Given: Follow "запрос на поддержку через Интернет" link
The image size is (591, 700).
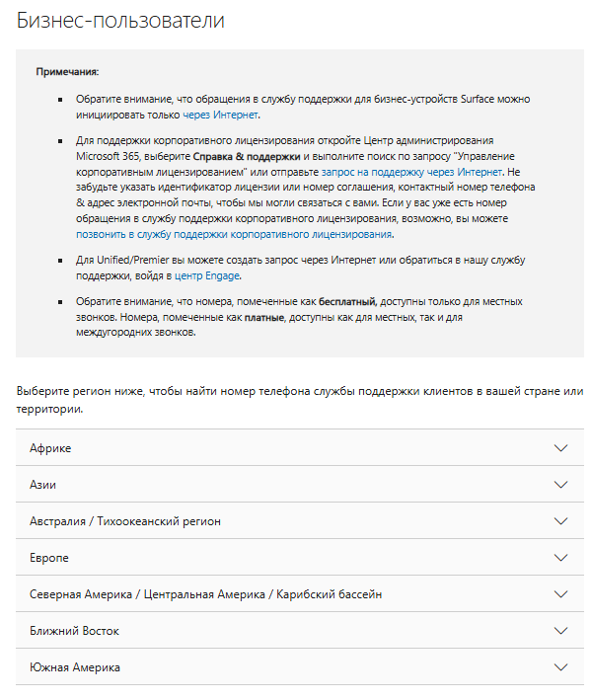Looking at the screenshot, I should pos(411,172).
